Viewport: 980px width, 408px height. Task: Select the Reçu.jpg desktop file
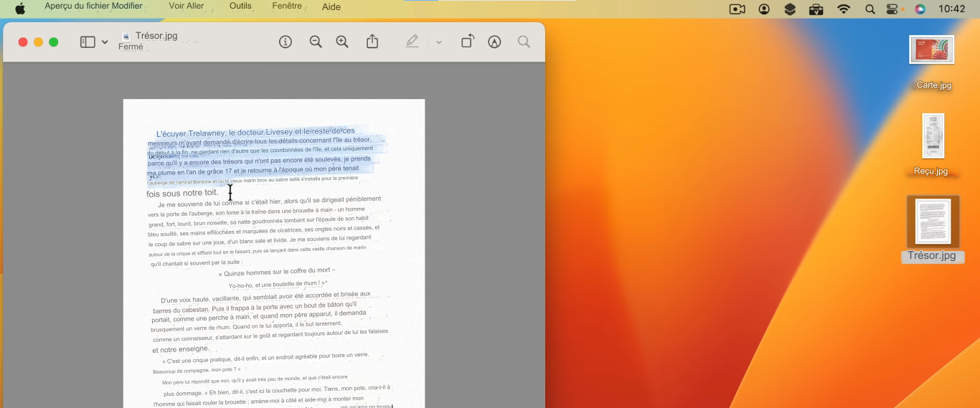click(x=933, y=136)
